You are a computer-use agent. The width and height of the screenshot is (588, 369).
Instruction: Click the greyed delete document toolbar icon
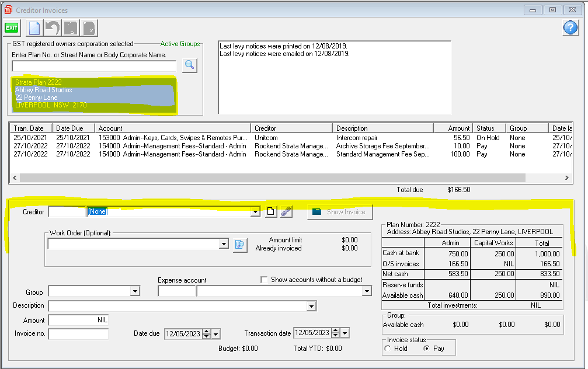(89, 28)
